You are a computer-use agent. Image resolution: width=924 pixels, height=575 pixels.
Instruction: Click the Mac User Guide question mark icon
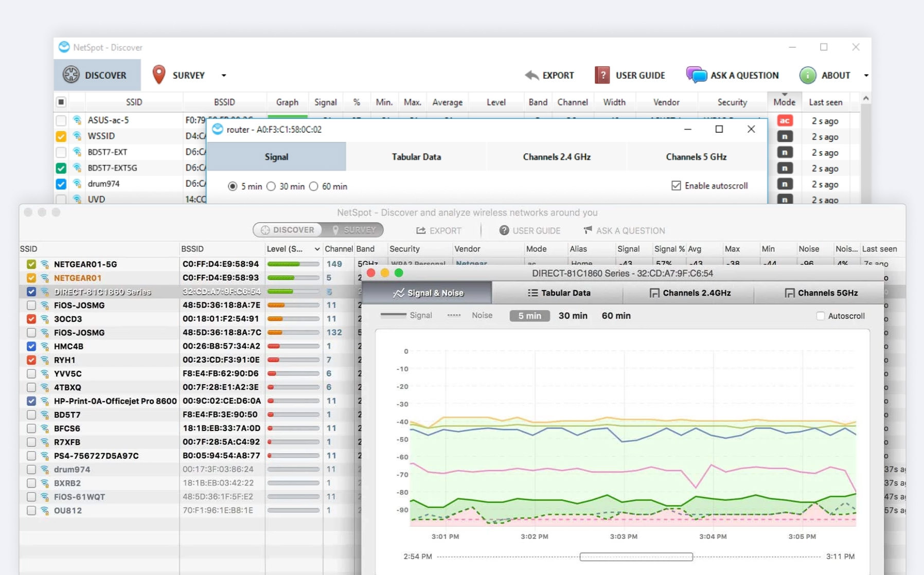coord(504,230)
